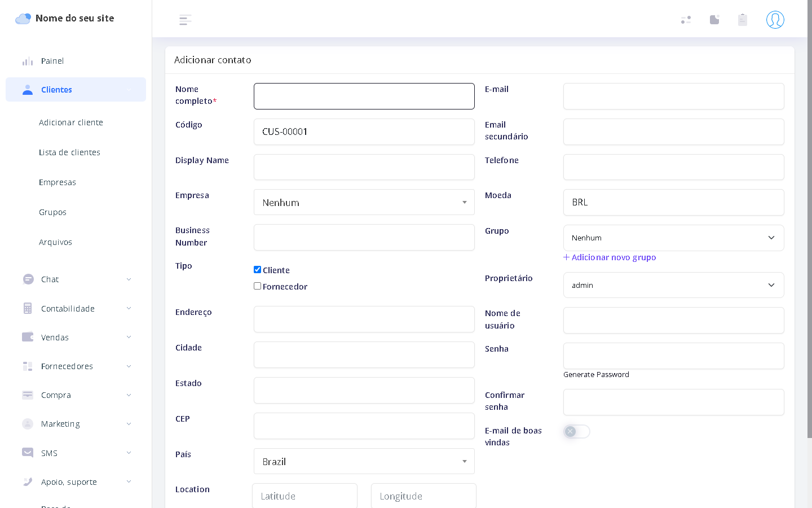Uncheck the Cliente checkbox

click(x=257, y=270)
